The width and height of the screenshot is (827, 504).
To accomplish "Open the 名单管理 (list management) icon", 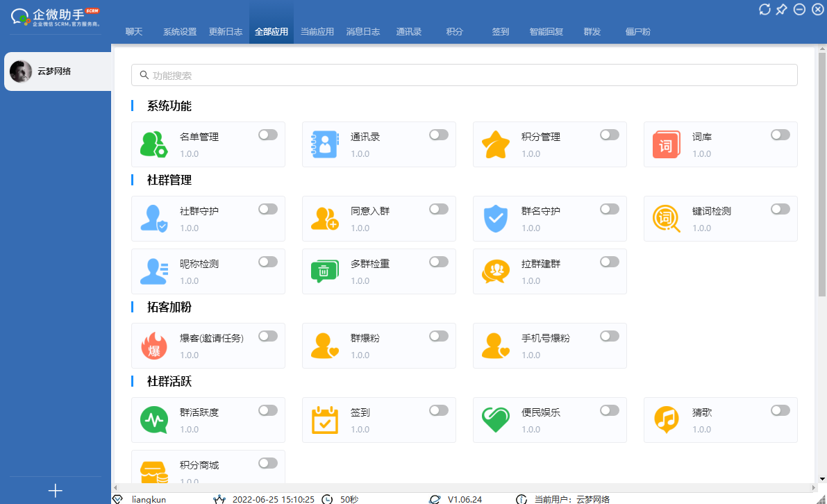I will click(154, 144).
